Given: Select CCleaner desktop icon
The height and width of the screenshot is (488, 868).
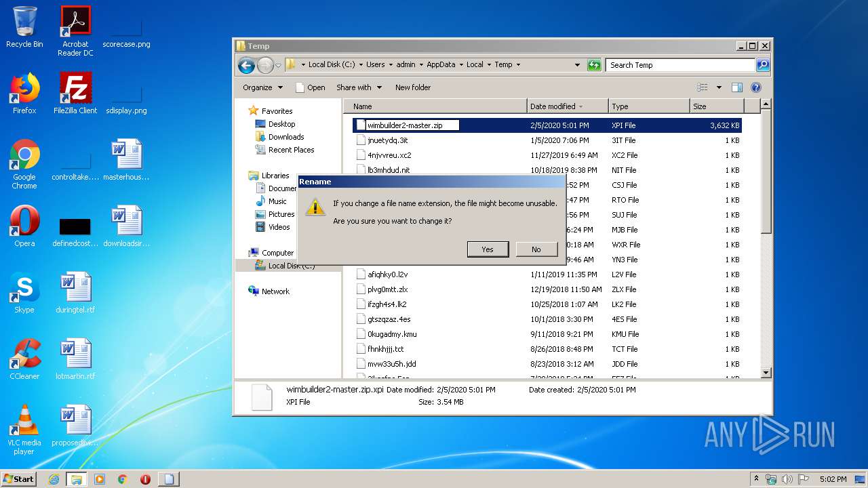Looking at the screenshot, I should click(x=24, y=360).
